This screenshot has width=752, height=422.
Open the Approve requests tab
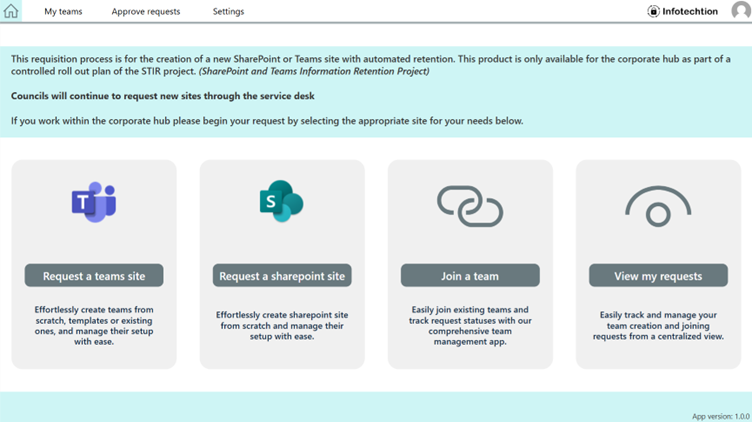point(146,12)
